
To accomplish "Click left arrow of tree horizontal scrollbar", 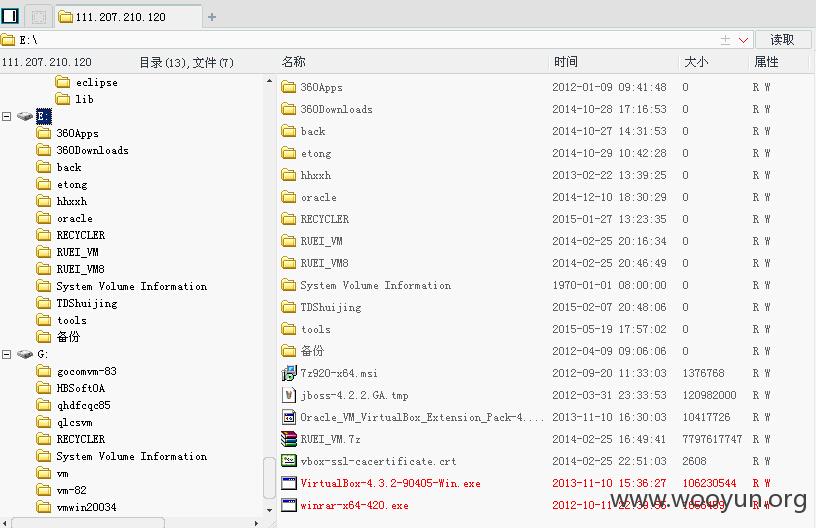I will [5, 523].
